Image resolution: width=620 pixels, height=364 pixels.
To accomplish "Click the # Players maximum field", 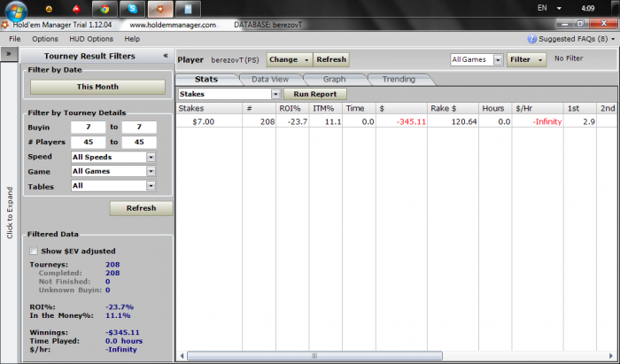I will 139,142.
